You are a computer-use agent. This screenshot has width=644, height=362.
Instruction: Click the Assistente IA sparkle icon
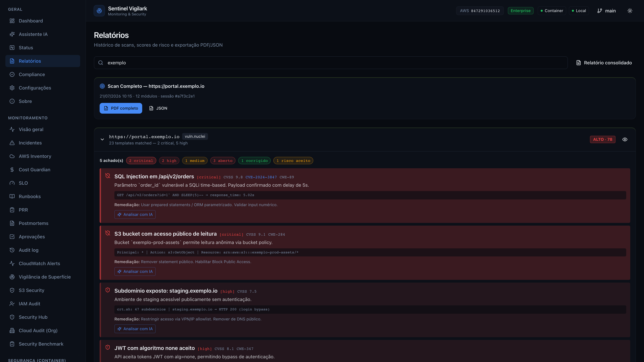(x=12, y=34)
